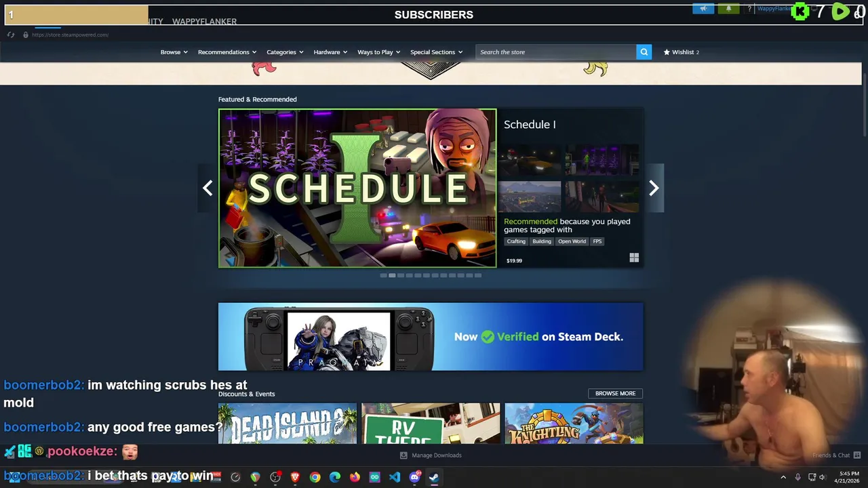This screenshot has width=868, height=488.
Task: Go to the previous featured game with left arrow
Action: (x=208, y=188)
